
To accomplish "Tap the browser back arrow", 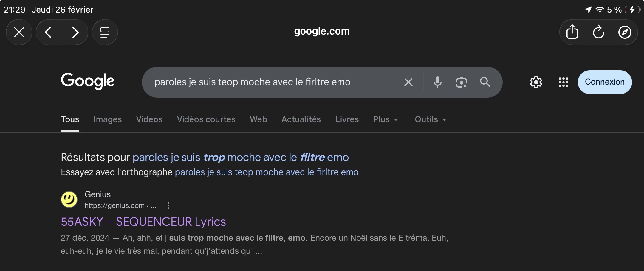I will [48, 32].
